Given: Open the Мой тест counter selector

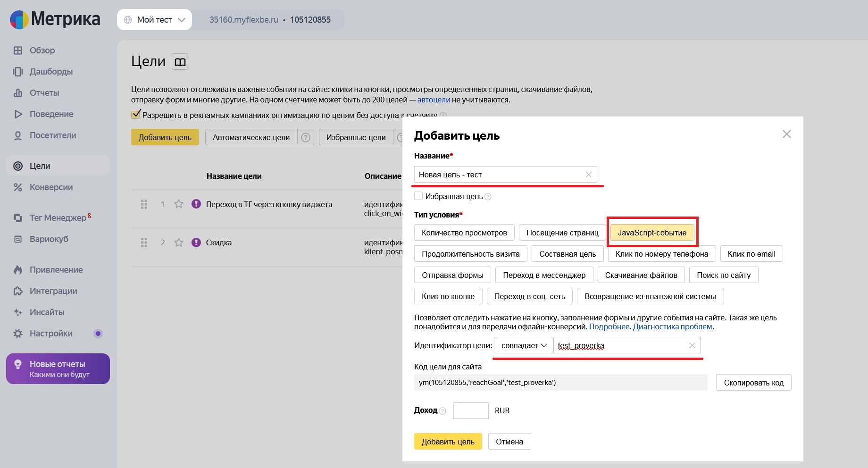Looking at the screenshot, I should click(x=154, y=20).
